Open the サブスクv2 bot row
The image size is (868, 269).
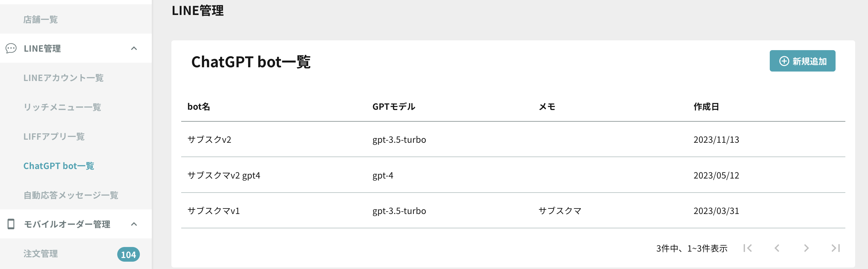tap(513, 139)
